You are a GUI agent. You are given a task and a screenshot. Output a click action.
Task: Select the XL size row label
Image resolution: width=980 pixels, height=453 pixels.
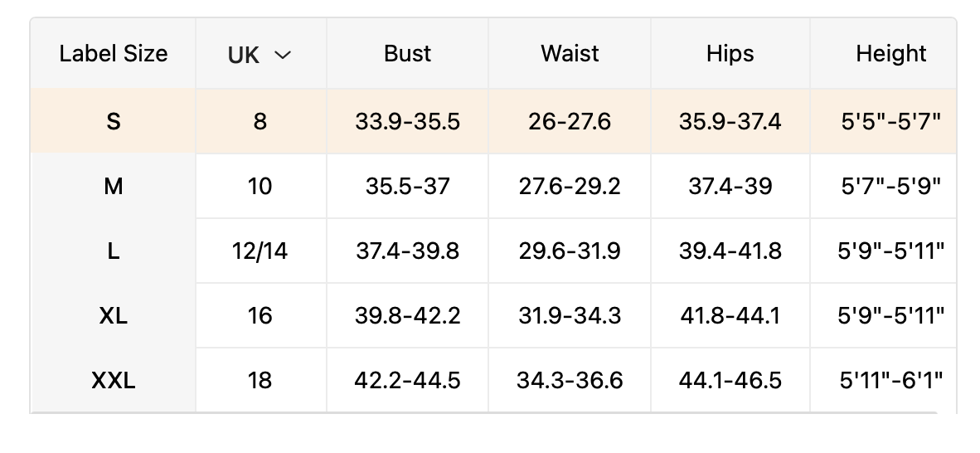[x=114, y=315]
